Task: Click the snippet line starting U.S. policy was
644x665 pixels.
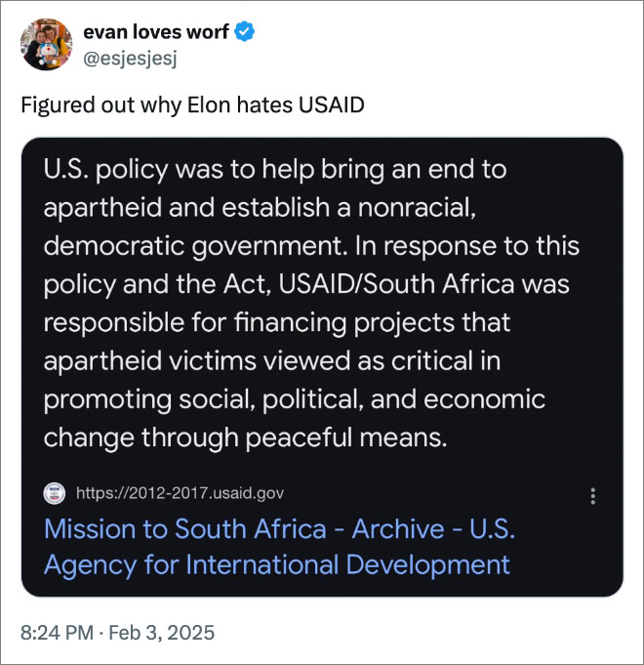Action: (275, 171)
